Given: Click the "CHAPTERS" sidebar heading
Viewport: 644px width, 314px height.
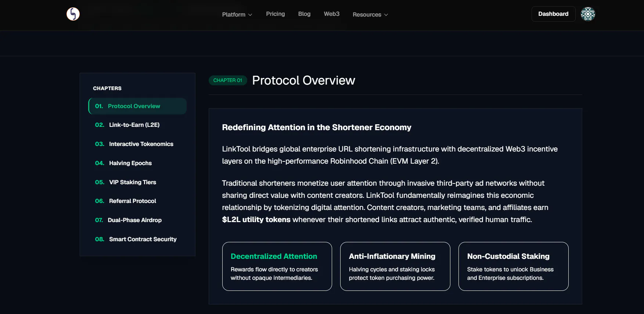Looking at the screenshot, I should pyautogui.click(x=107, y=88).
